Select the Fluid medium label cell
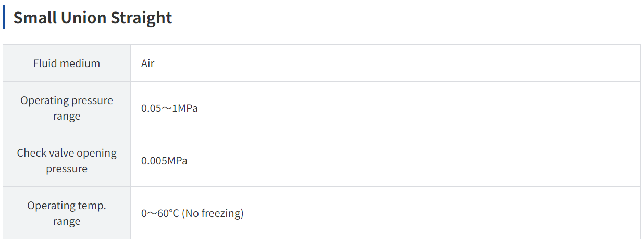 click(67, 63)
